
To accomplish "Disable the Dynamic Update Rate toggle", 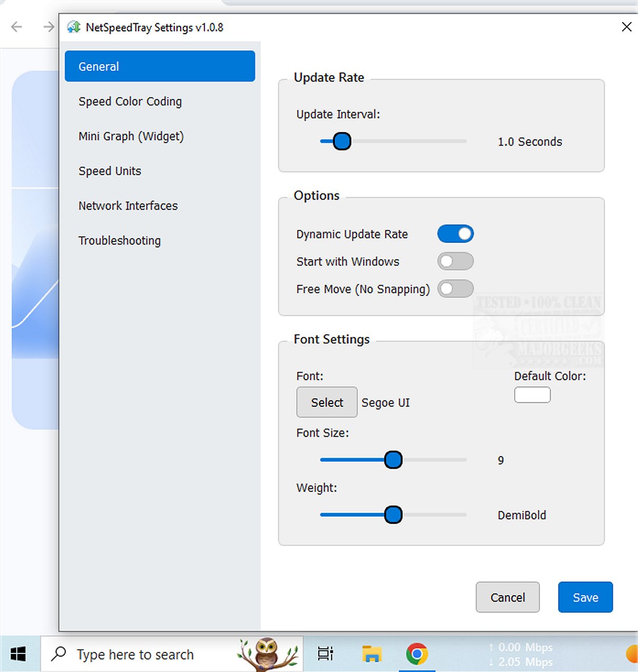I will pos(455,234).
